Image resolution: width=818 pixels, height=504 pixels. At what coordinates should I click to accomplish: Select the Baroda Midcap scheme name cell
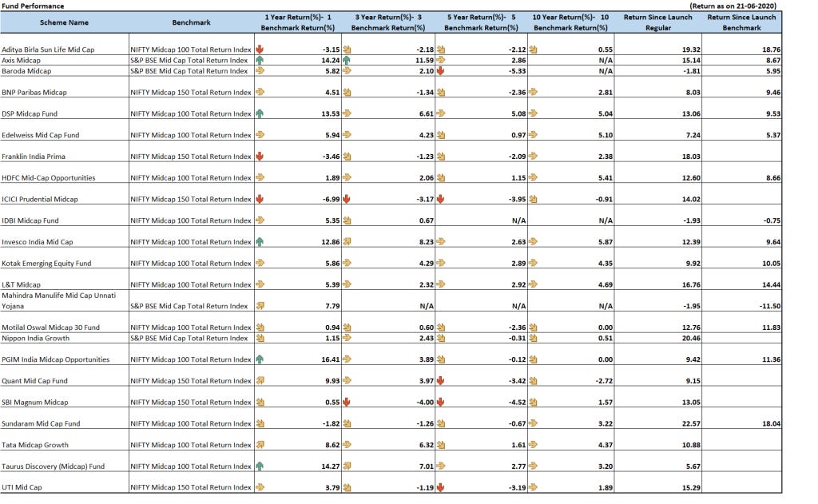click(65, 70)
